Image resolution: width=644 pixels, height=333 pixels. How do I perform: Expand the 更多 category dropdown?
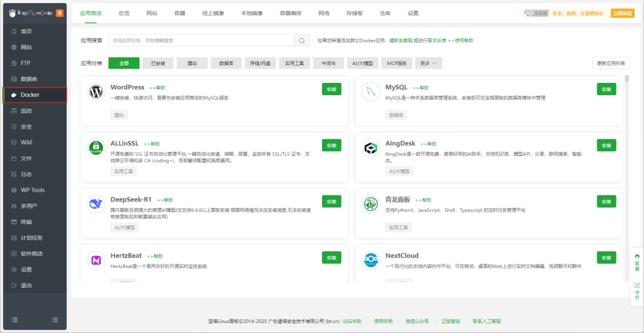click(429, 63)
